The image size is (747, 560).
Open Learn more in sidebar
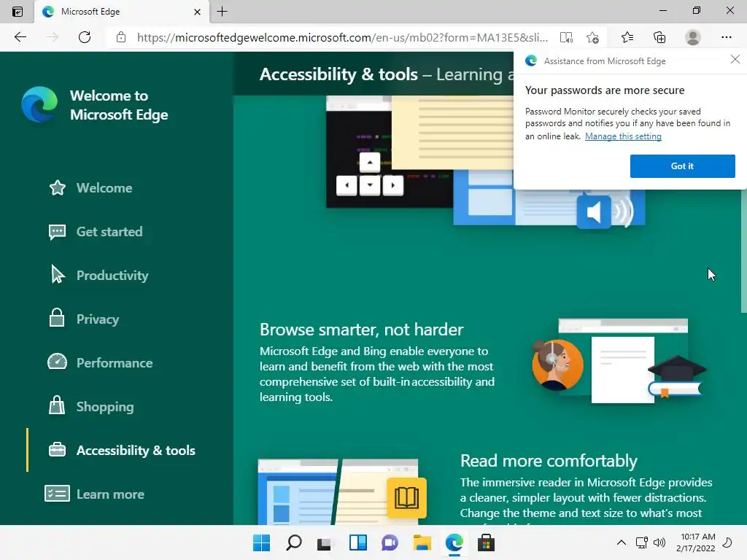tap(94, 494)
